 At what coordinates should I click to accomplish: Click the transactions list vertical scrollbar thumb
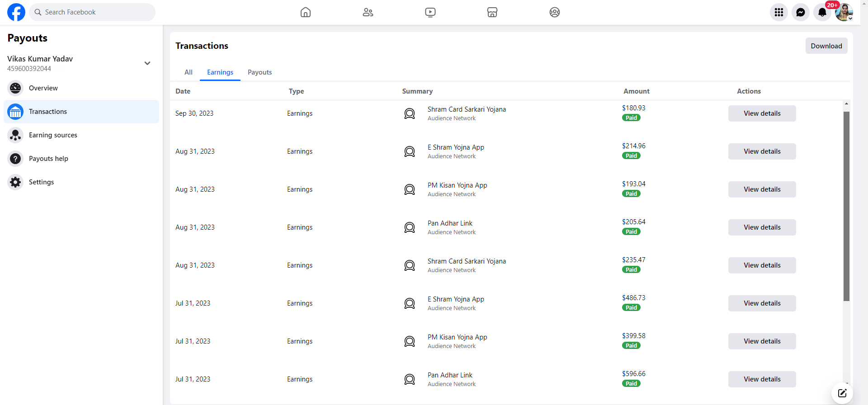[x=846, y=206]
